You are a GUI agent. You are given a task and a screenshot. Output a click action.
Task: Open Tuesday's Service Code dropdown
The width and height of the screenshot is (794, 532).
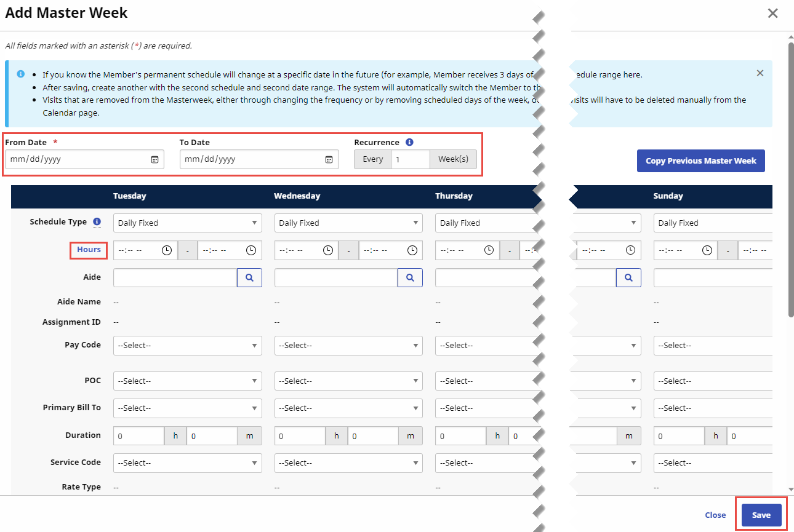[187, 463]
